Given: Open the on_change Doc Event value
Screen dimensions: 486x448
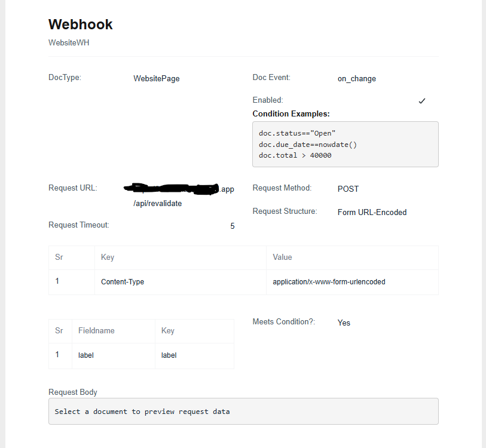Looking at the screenshot, I should coord(357,79).
